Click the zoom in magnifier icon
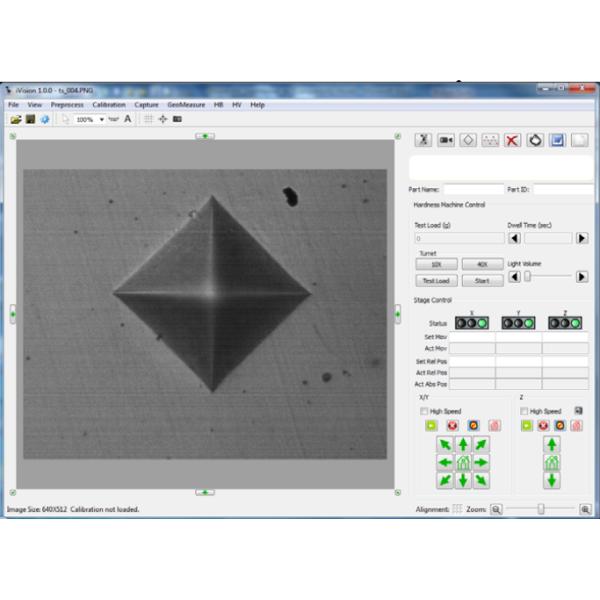Screen dimensions: 600x600 coord(585,509)
